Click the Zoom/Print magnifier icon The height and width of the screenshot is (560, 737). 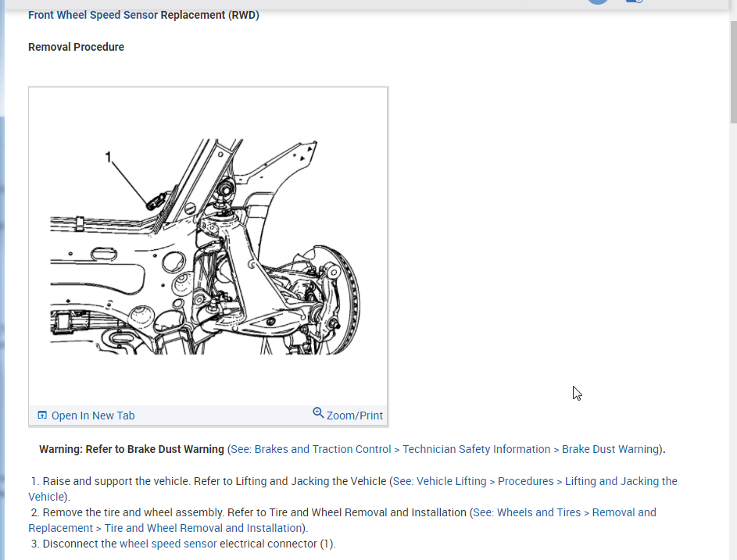(318, 413)
